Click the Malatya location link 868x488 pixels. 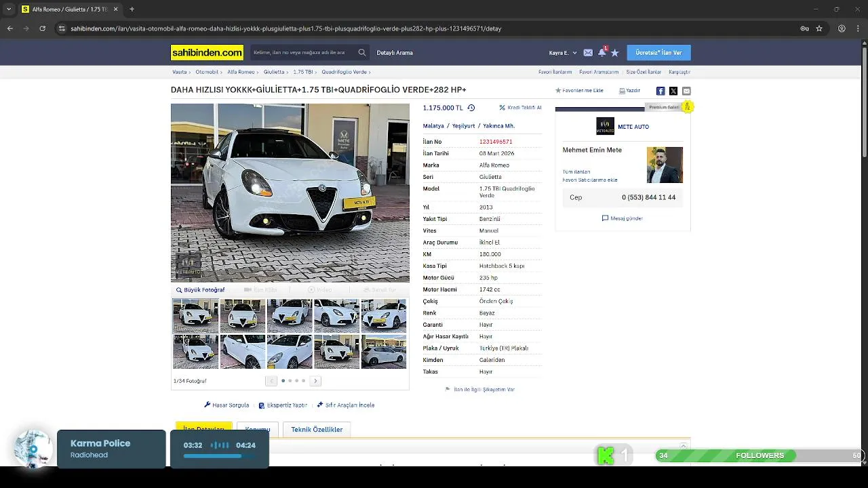pos(433,126)
